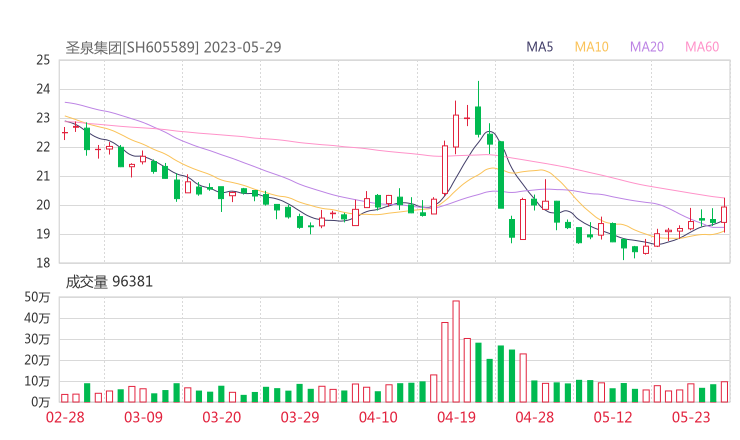Image resolution: width=740 pixels, height=440 pixels.
Task: Click the 0万 volume axis label
Action: point(40,402)
